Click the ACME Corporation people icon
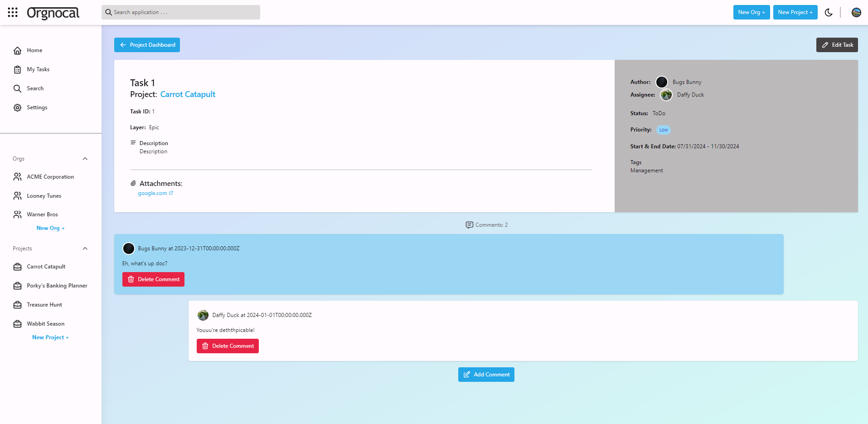Image resolution: width=868 pixels, height=424 pixels. pyautogui.click(x=17, y=177)
